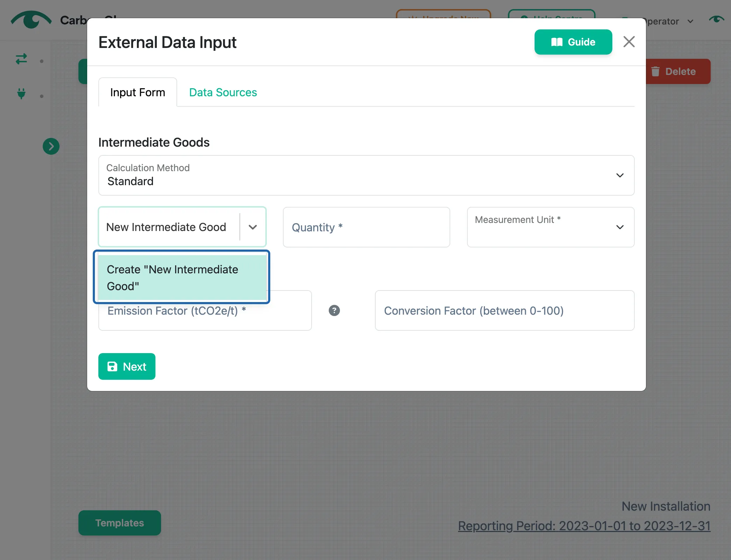
Task: Focus the Quantity input field
Action: point(366,227)
